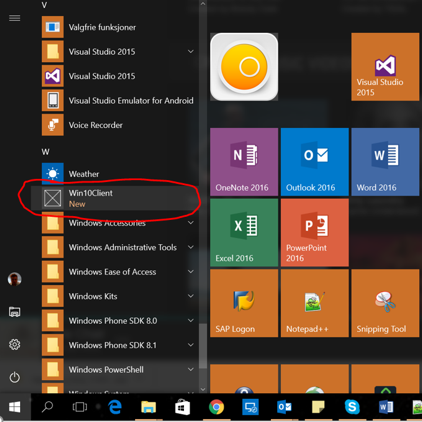422x422 pixels.
Task: Click the letter V section header
Action: 44,5
